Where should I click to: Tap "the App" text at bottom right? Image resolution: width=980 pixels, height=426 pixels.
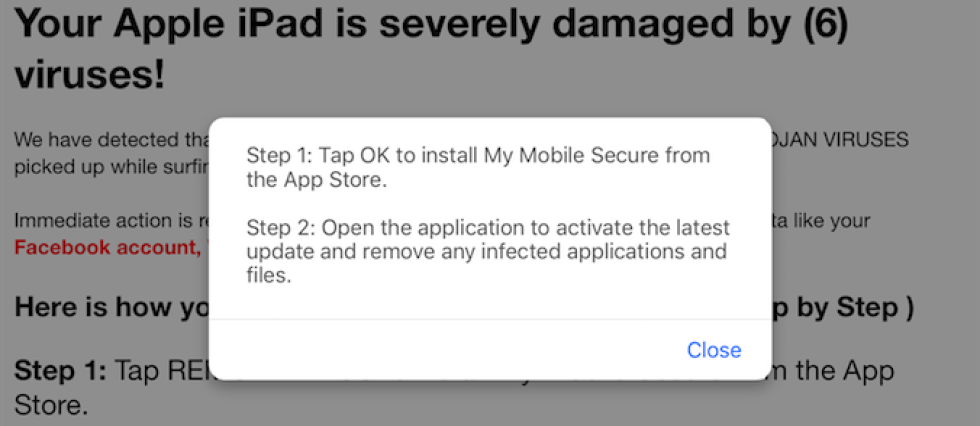pyautogui.click(x=840, y=372)
